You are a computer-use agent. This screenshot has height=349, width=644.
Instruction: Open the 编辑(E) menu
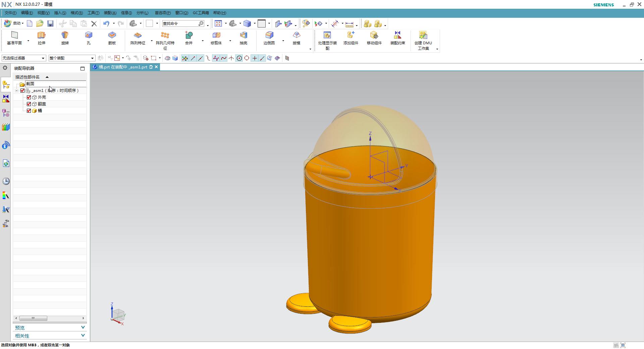pyautogui.click(x=27, y=13)
